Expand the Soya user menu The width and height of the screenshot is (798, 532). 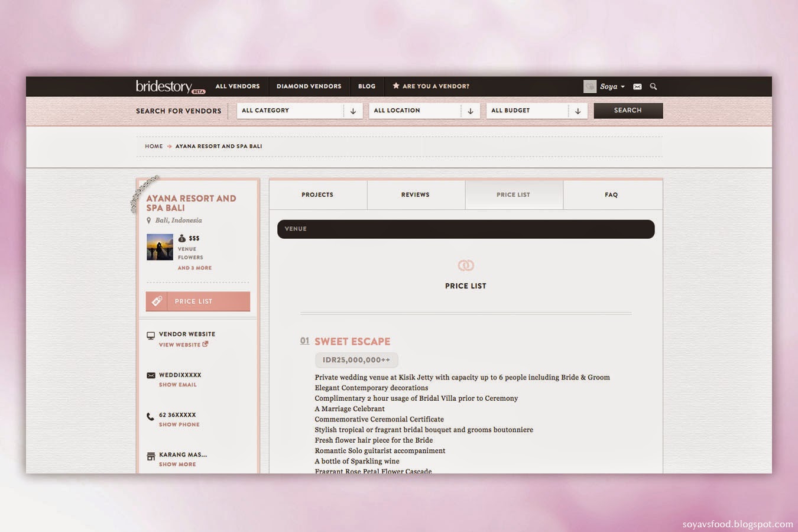tap(612, 86)
